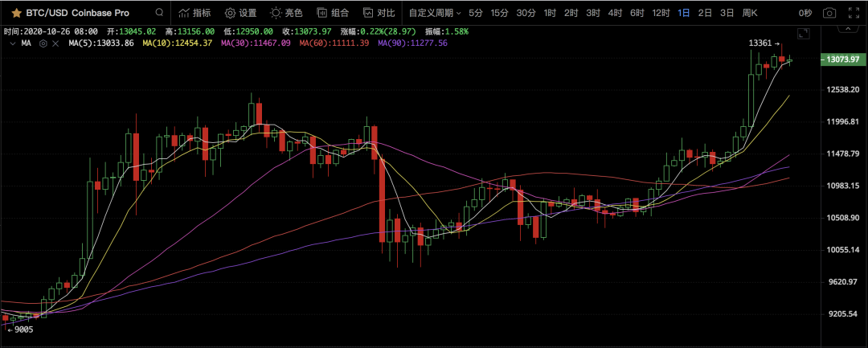This screenshot has height=348, width=868.
Task: Select the 15分 timeframe
Action: click(499, 12)
